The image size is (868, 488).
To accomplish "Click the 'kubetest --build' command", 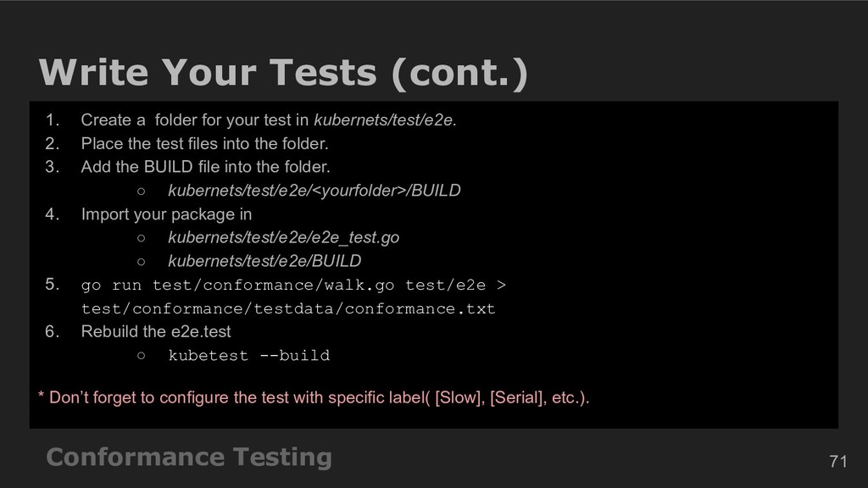I will click(x=249, y=355).
